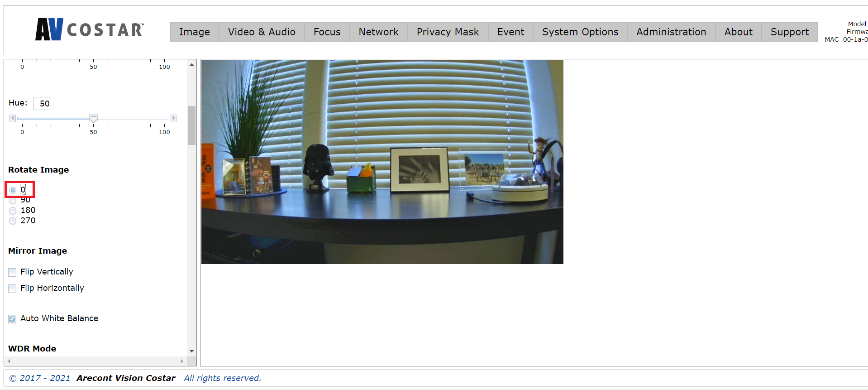868x390 pixels.
Task: Open the Network tab
Action: click(x=378, y=32)
